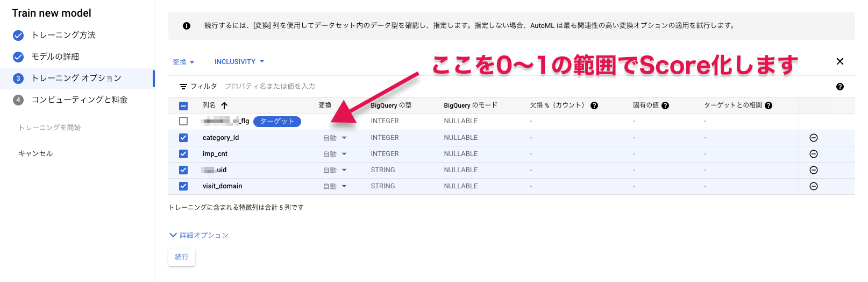Click the filter property input field

[323, 86]
